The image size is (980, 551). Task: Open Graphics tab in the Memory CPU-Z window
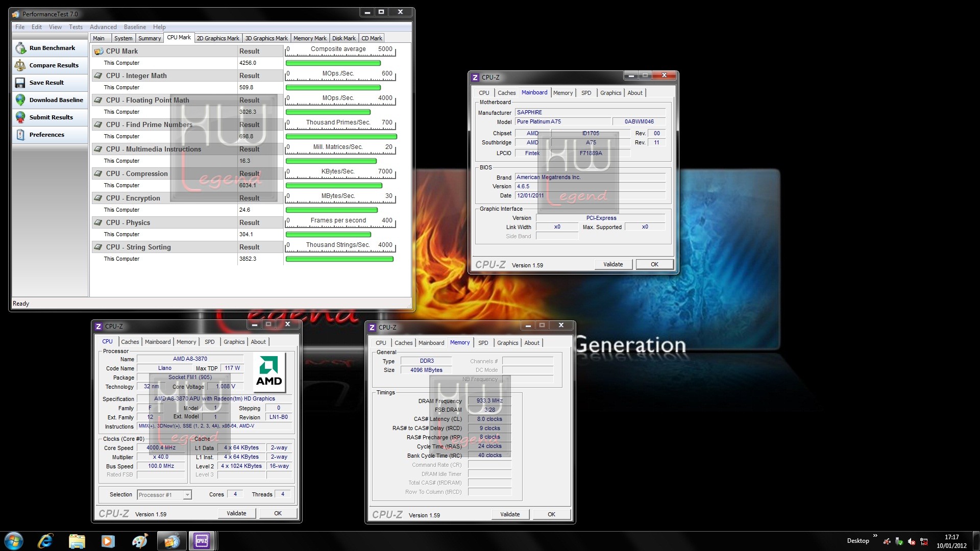pyautogui.click(x=507, y=343)
